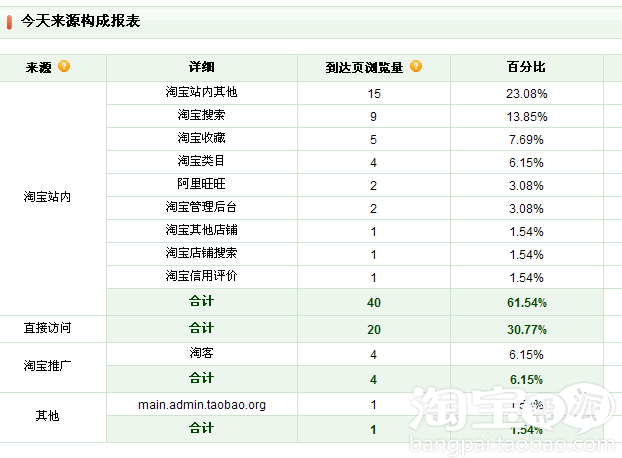
Task: Click the subtotal count 40
Action: point(374,303)
